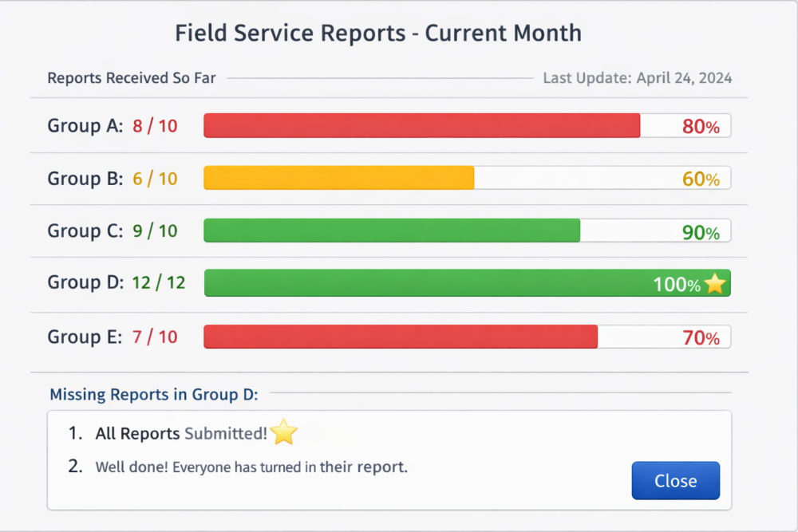Select the Group A label
This screenshot has height=532, width=798.
(85, 126)
